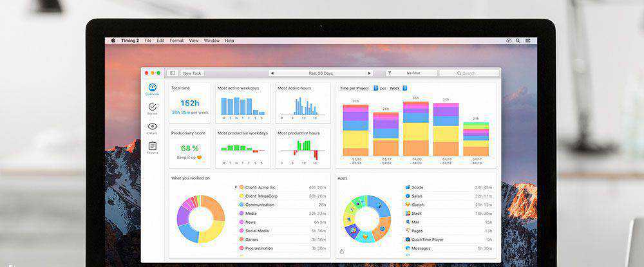The height and width of the screenshot is (267, 644).
Task: Expand the Client: Acme Inc. project
Action: (x=236, y=187)
